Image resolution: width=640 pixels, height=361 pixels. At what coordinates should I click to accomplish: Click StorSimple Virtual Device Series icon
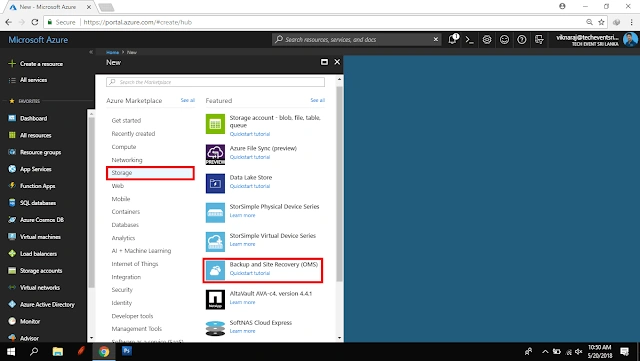pyautogui.click(x=215, y=242)
